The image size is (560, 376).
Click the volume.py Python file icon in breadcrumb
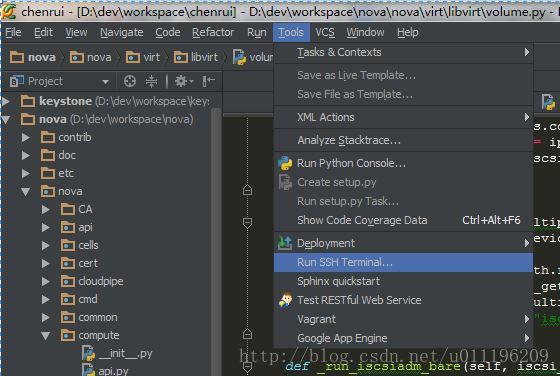click(239, 57)
